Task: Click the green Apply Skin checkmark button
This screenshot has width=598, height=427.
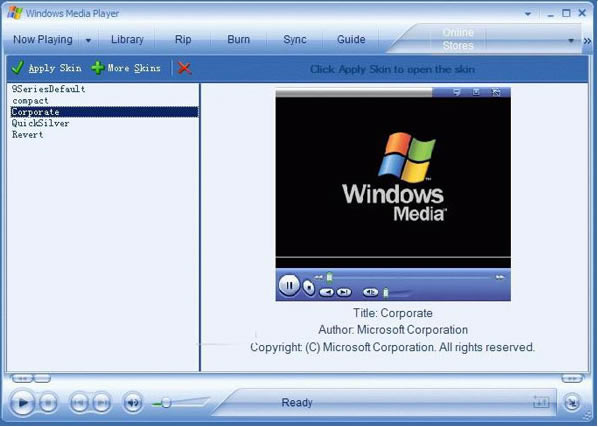Action: tap(46, 68)
